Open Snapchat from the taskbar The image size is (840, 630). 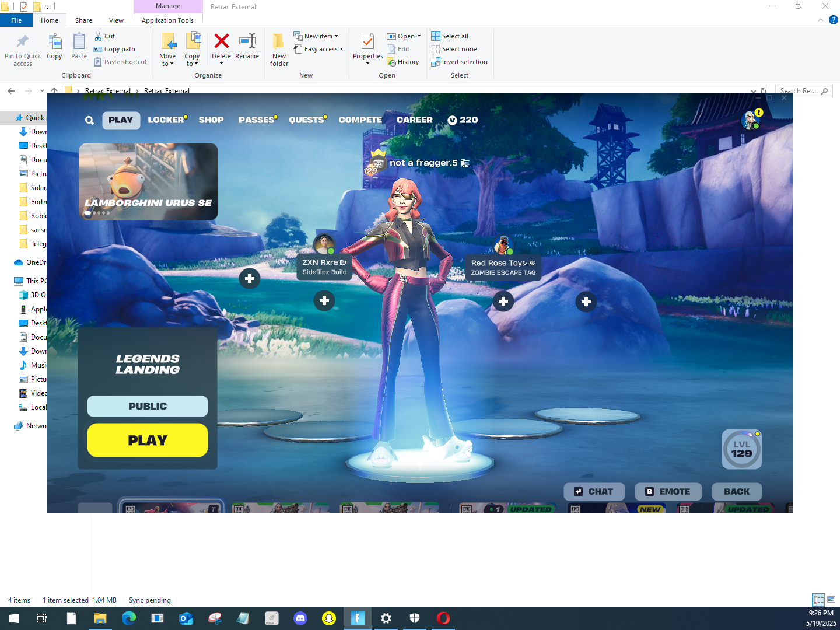pyautogui.click(x=329, y=618)
